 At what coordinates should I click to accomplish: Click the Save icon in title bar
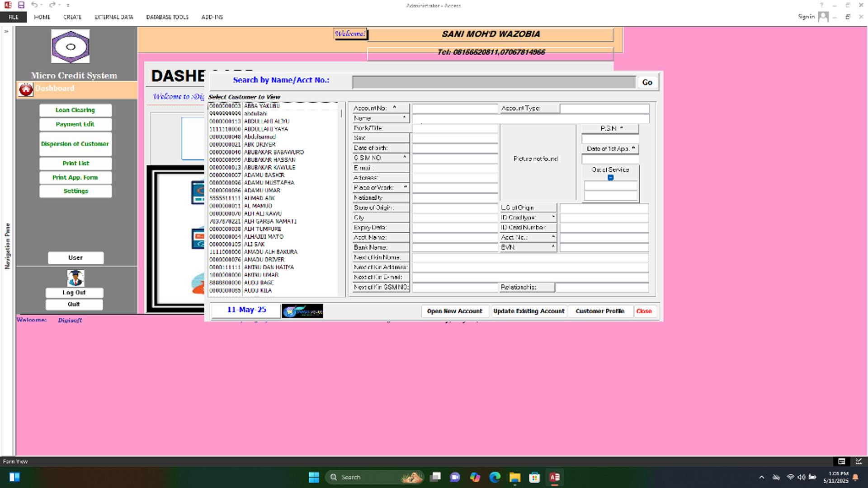(x=21, y=5)
